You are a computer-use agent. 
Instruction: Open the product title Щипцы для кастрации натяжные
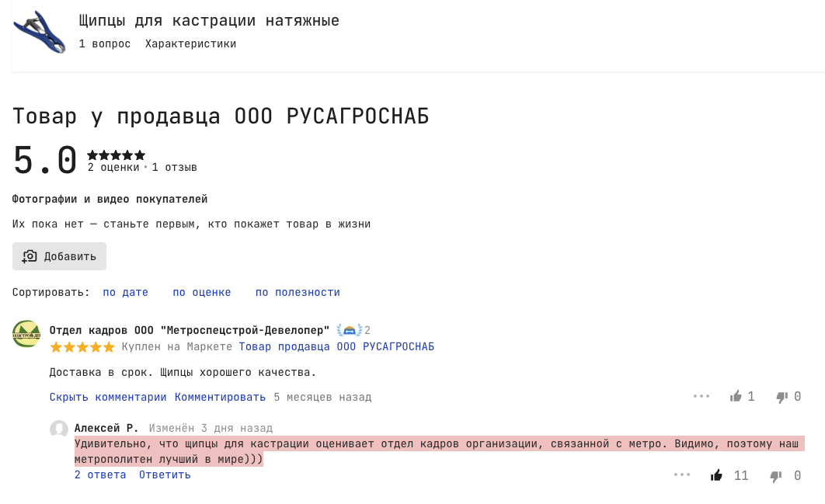(209, 20)
